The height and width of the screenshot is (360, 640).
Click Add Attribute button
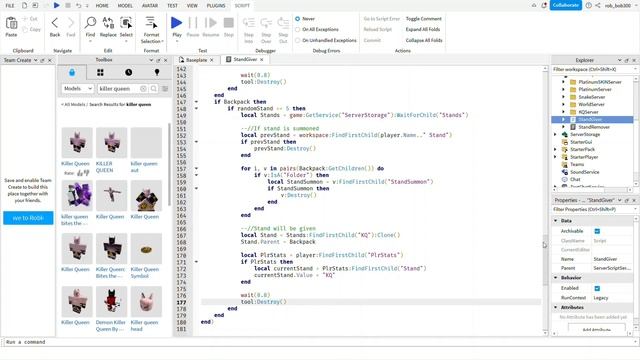(597, 329)
